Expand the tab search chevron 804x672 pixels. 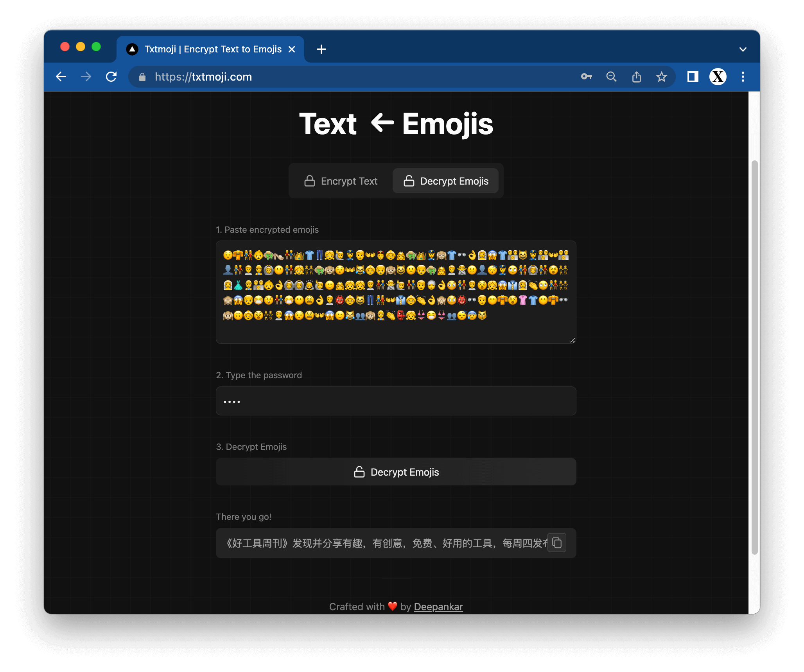click(743, 49)
